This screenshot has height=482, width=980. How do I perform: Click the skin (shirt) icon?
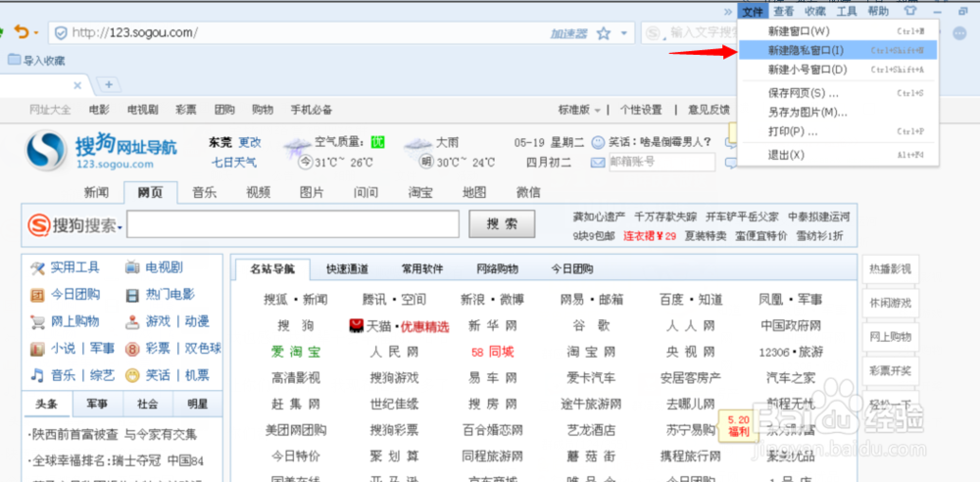[910, 11]
